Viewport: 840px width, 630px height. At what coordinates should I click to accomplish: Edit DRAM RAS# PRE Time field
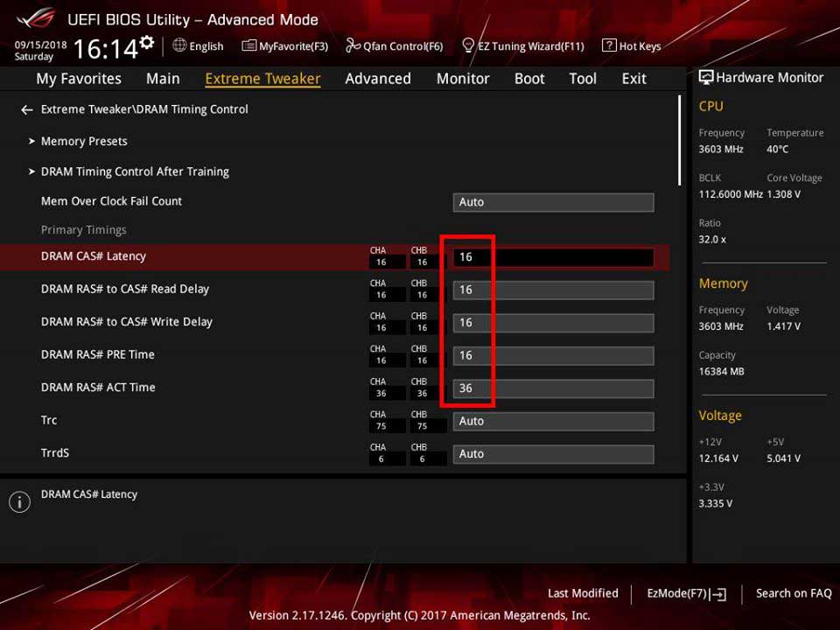553,355
